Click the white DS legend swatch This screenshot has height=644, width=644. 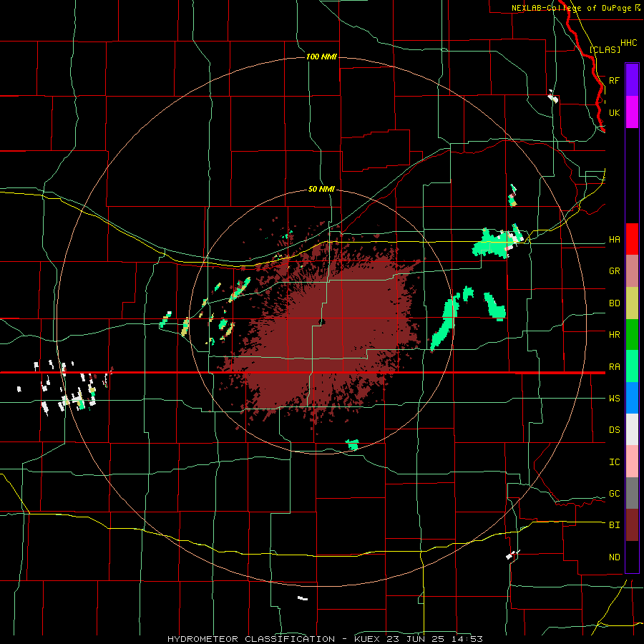click(x=632, y=429)
